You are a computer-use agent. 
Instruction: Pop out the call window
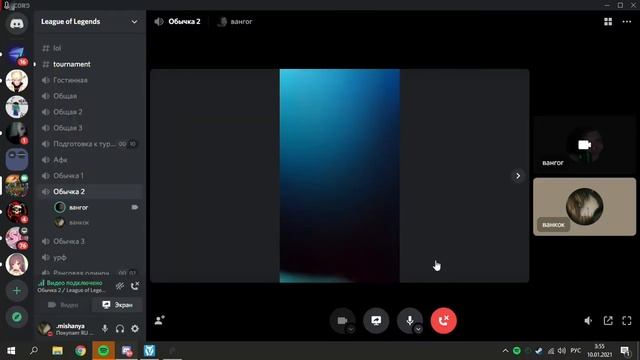(608, 321)
